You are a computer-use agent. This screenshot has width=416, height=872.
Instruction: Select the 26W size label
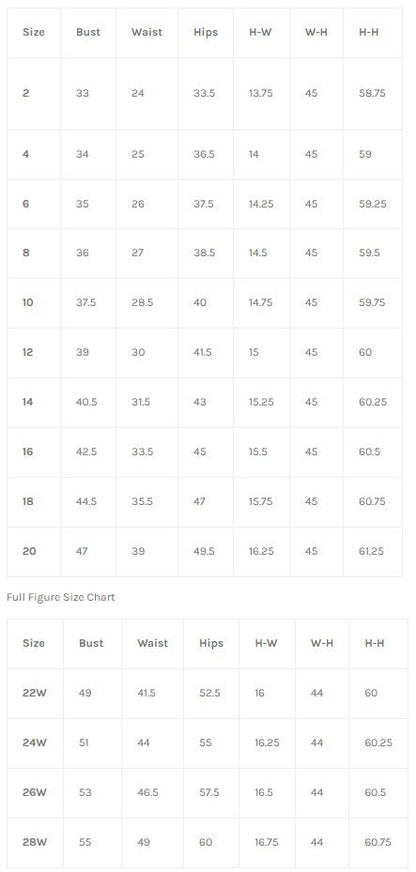pos(34,792)
